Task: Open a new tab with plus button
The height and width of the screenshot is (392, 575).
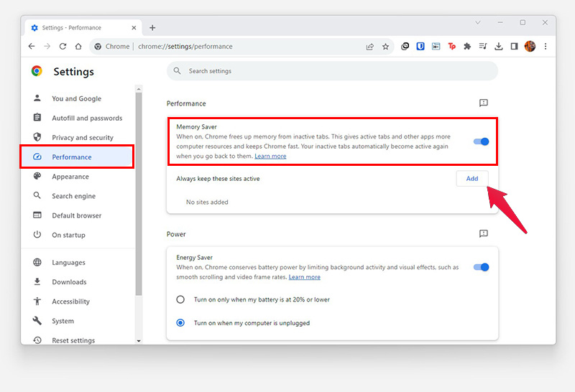Action: (x=152, y=28)
